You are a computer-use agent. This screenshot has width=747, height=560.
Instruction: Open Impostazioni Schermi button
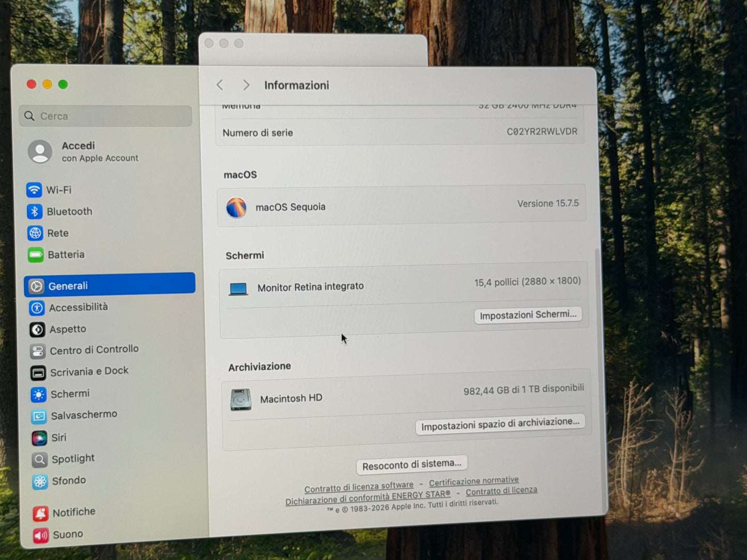(528, 315)
